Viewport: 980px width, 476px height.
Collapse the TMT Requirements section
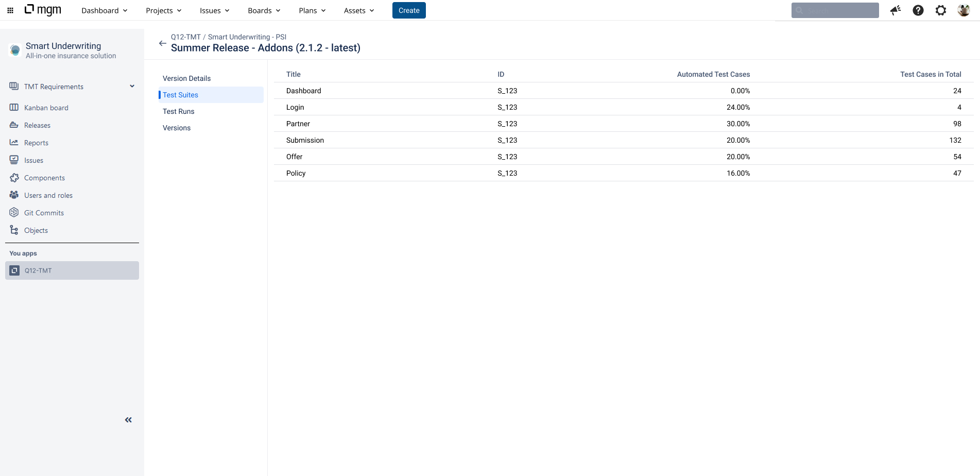[132, 86]
